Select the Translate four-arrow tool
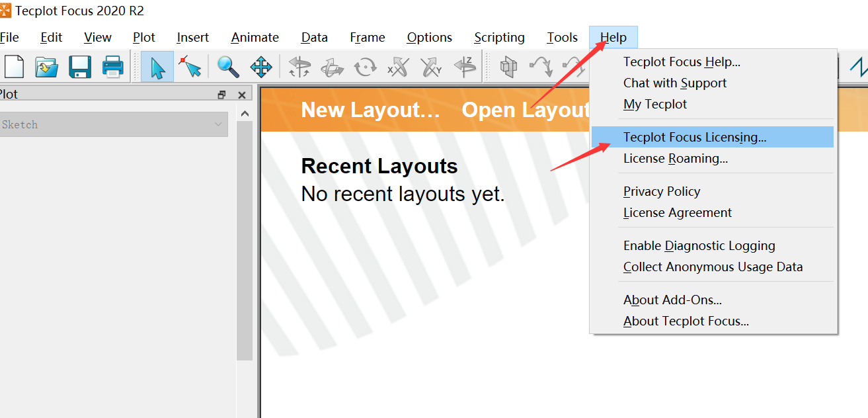 tap(261, 67)
